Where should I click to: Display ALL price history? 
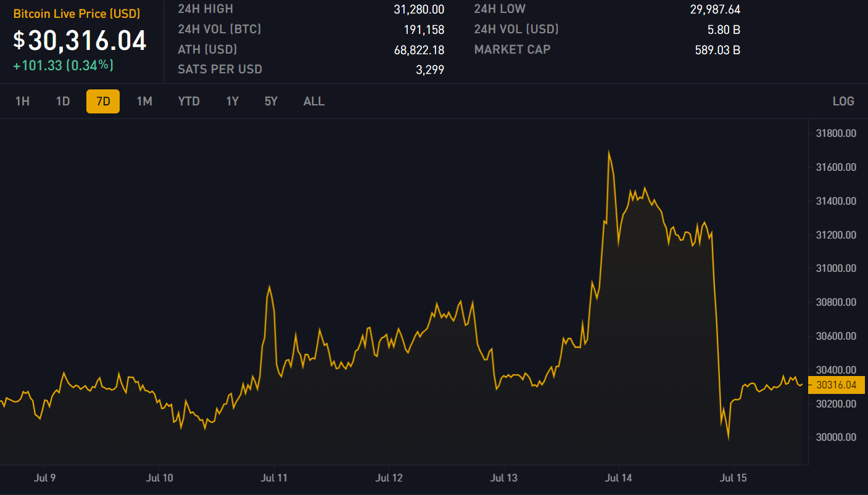click(x=314, y=101)
